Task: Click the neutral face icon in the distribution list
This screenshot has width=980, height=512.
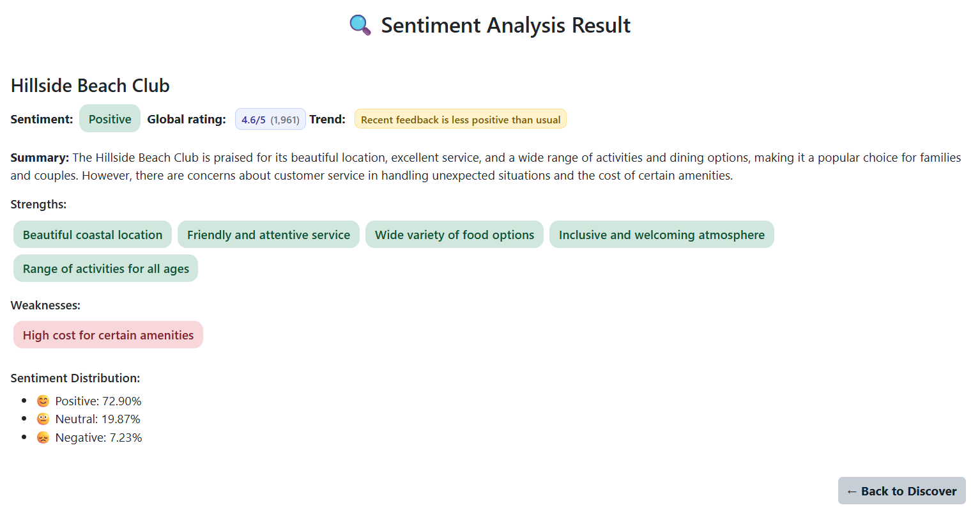Action: 42,419
